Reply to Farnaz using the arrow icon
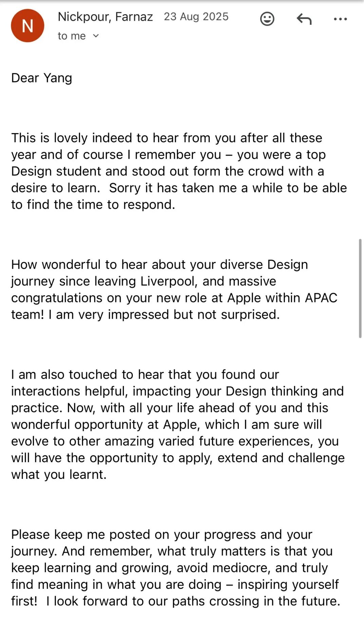 point(304,19)
